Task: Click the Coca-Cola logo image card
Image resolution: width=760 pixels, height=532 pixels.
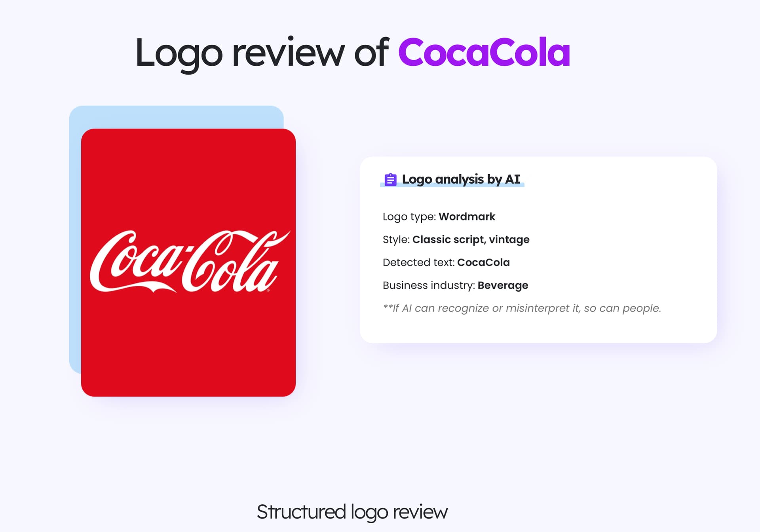Action: click(188, 262)
